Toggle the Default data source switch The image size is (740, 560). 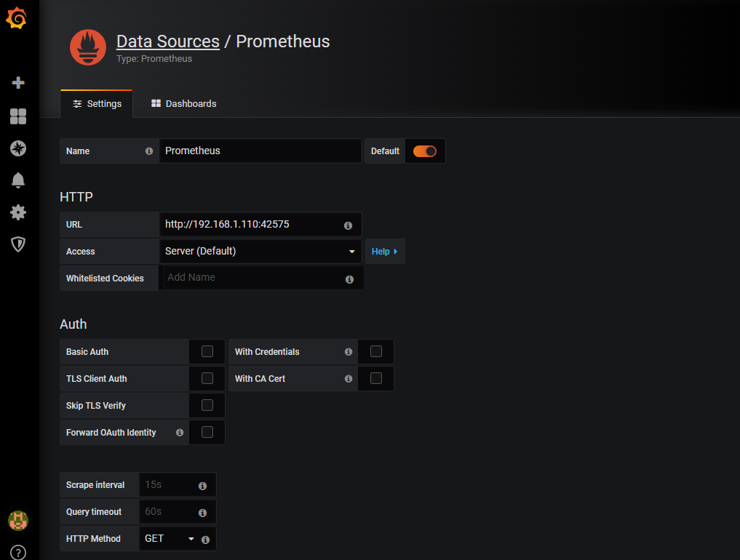pos(424,151)
